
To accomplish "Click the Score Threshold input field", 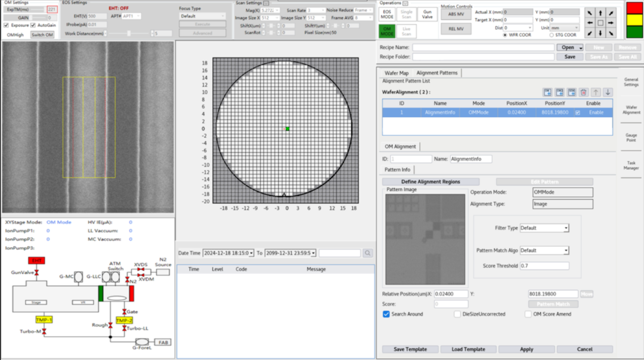I will pyautogui.click(x=544, y=266).
